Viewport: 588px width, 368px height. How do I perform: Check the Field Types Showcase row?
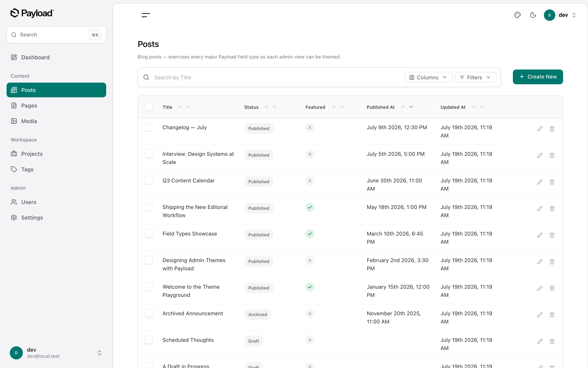(x=148, y=233)
